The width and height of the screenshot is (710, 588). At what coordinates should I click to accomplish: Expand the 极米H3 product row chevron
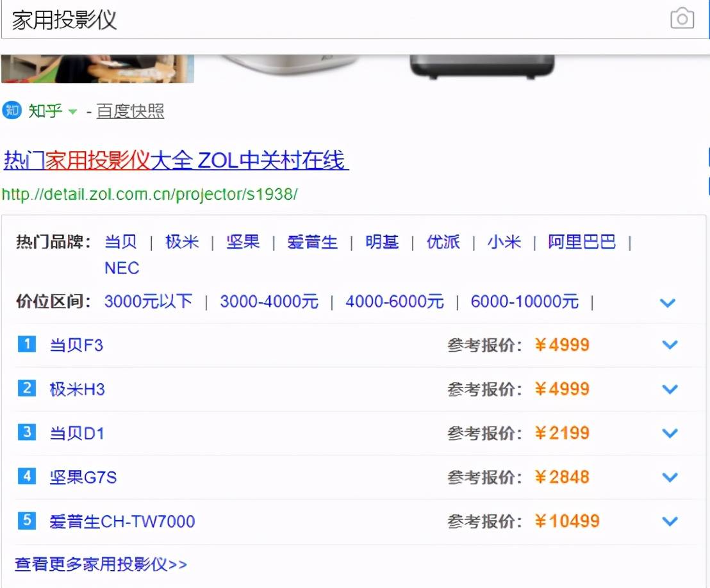pyautogui.click(x=670, y=389)
